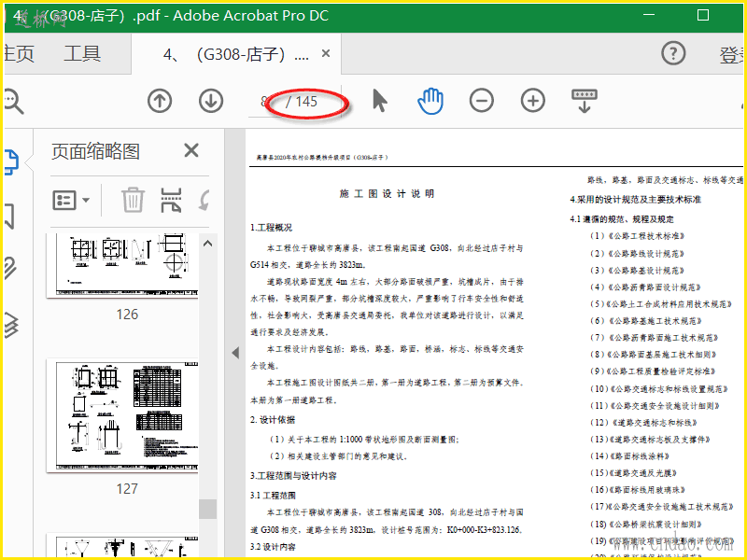Click the thumbnail panel scroll-up arrow

[207, 244]
